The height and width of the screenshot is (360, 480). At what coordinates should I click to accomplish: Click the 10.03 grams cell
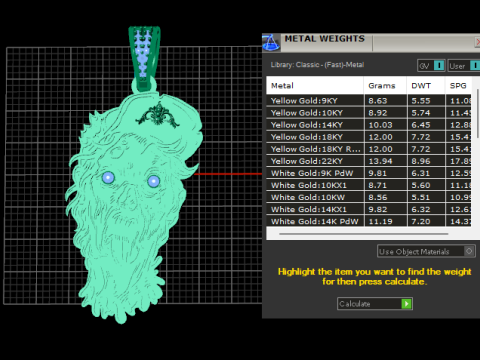click(x=386, y=125)
